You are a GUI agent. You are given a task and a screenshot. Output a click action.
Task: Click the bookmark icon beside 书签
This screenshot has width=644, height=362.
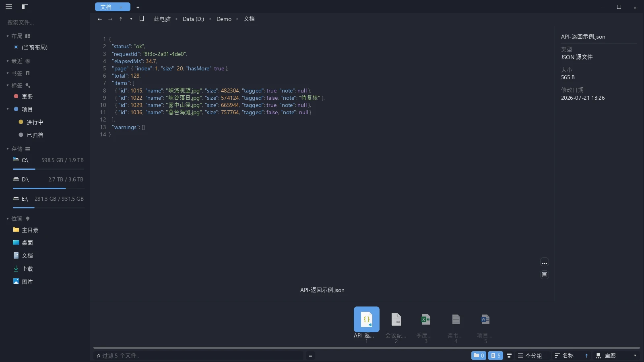(x=28, y=73)
